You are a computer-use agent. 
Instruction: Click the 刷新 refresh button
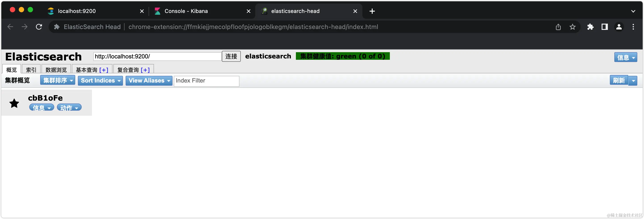click(619, 80)
